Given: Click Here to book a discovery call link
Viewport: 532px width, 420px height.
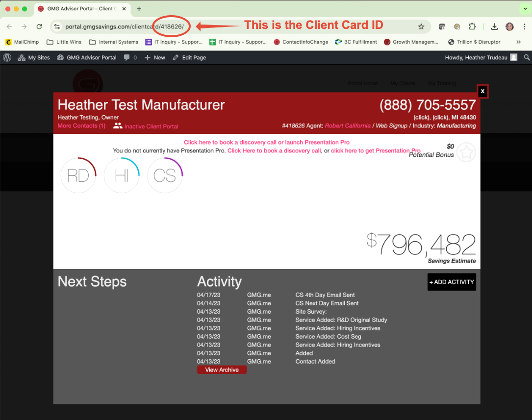Looking at the screenshot, I should coord(274,150).
